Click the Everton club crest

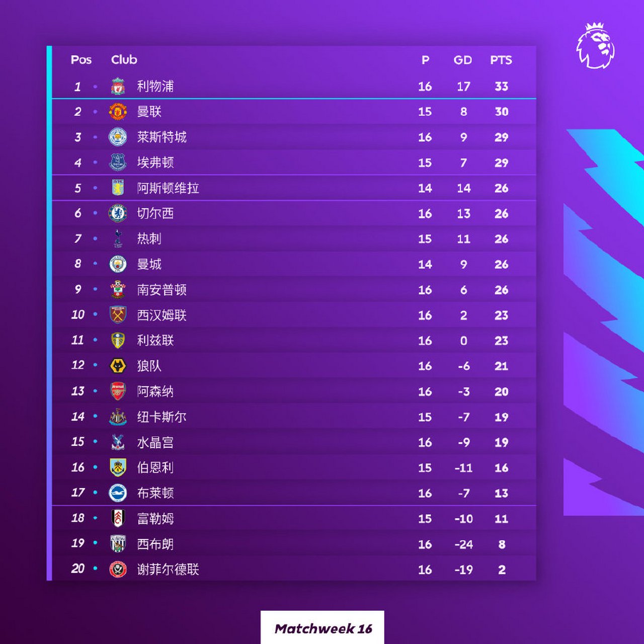coord(118,163)
